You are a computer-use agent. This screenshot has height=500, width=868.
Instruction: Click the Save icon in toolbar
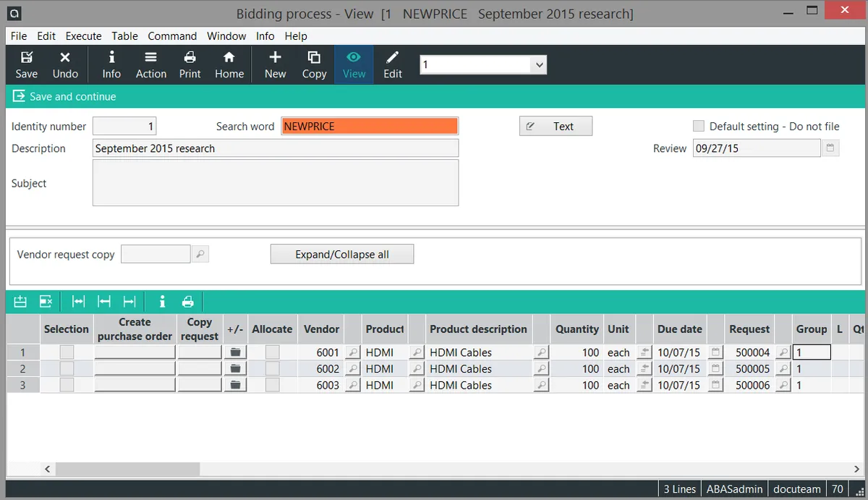(27, 64)
